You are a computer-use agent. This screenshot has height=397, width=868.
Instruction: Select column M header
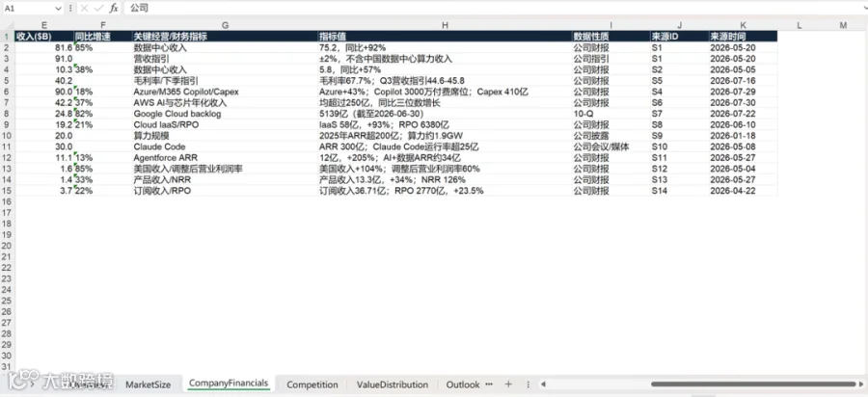[x=843, y=25]
